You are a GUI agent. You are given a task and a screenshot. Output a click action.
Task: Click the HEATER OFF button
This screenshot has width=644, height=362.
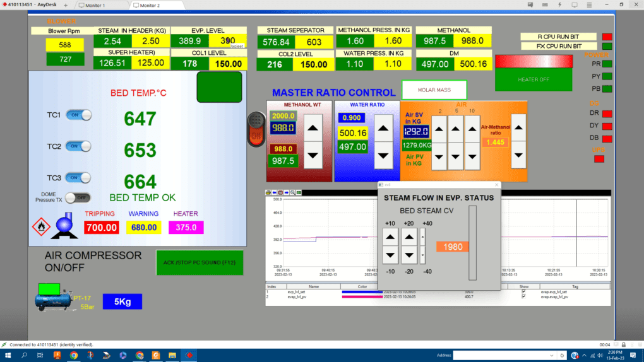click(534, 79)
